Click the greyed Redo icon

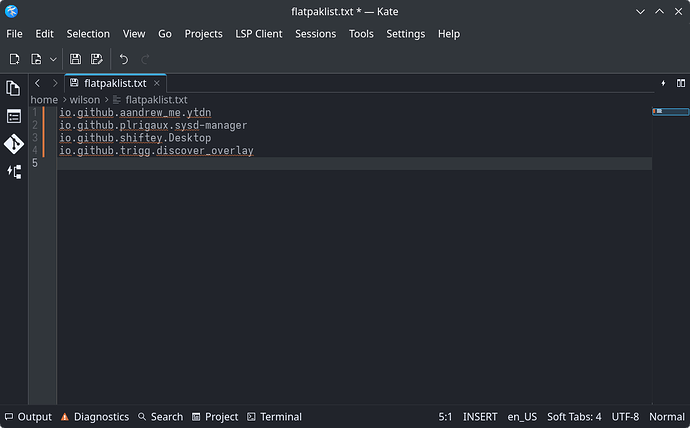[x=145, y=59]
